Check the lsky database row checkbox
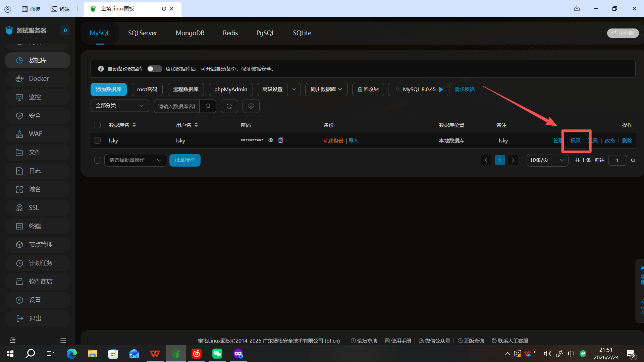This screenshot has width=644, height=362. [x=97, y=140]
